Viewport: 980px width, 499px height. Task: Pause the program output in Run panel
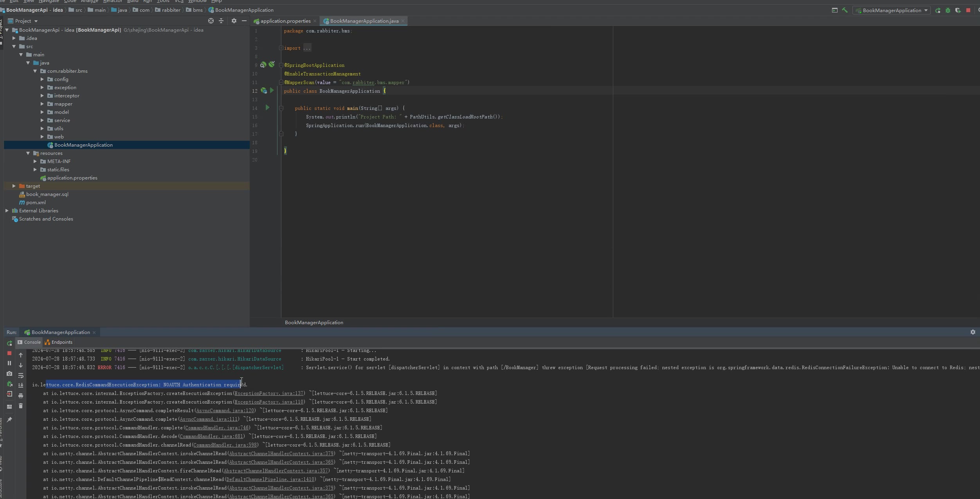coord(9,363)
